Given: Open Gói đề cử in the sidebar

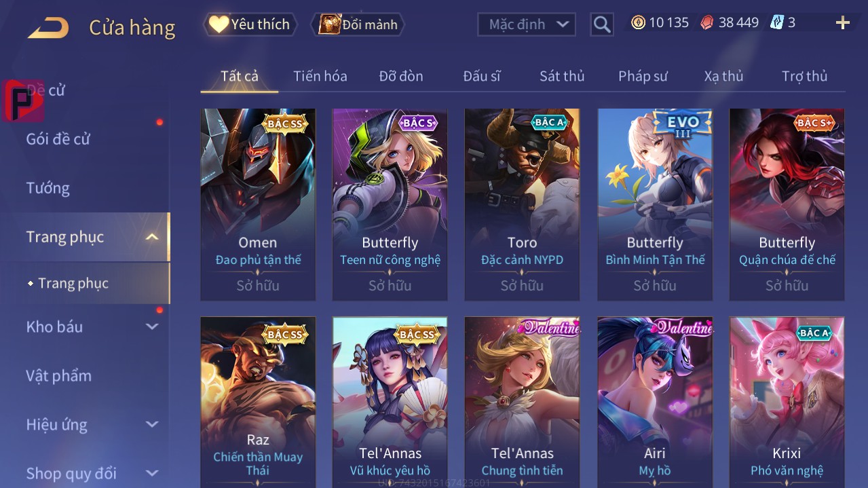Looking at the screenshot, I should (58, 139).
